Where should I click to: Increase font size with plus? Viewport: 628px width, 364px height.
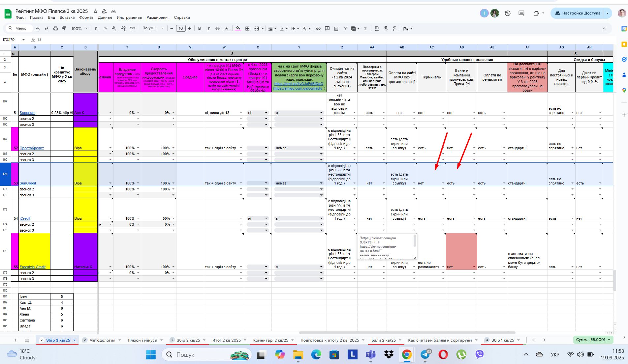coord(190,29)
